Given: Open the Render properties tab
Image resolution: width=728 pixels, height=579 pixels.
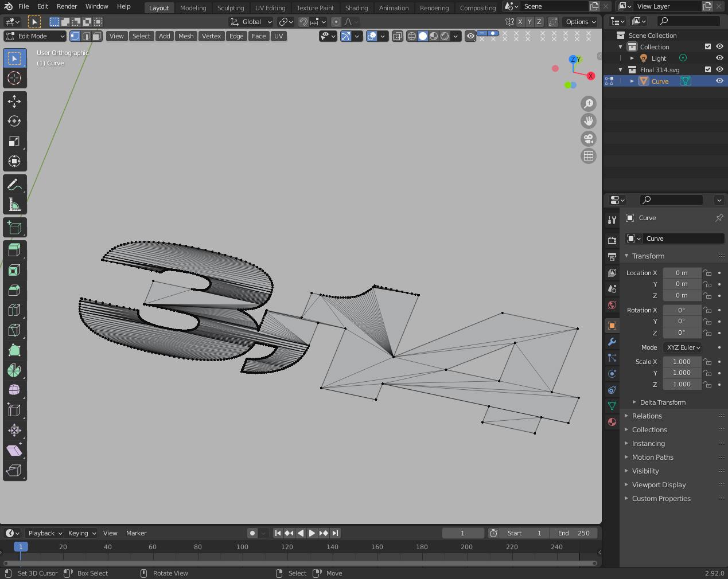Looking at the screenshot, I should pos(612,240).
